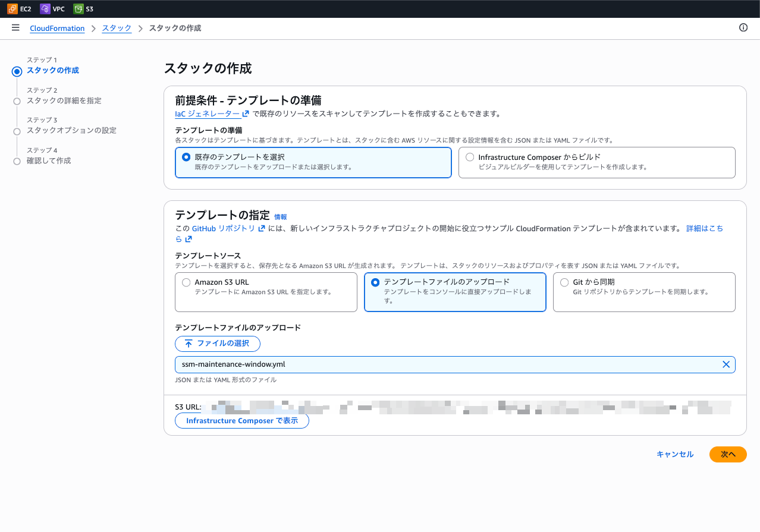Screen dimensions: 760x532
Task: Click the EC2 service shortcut icon
Action: coord(12,9)
